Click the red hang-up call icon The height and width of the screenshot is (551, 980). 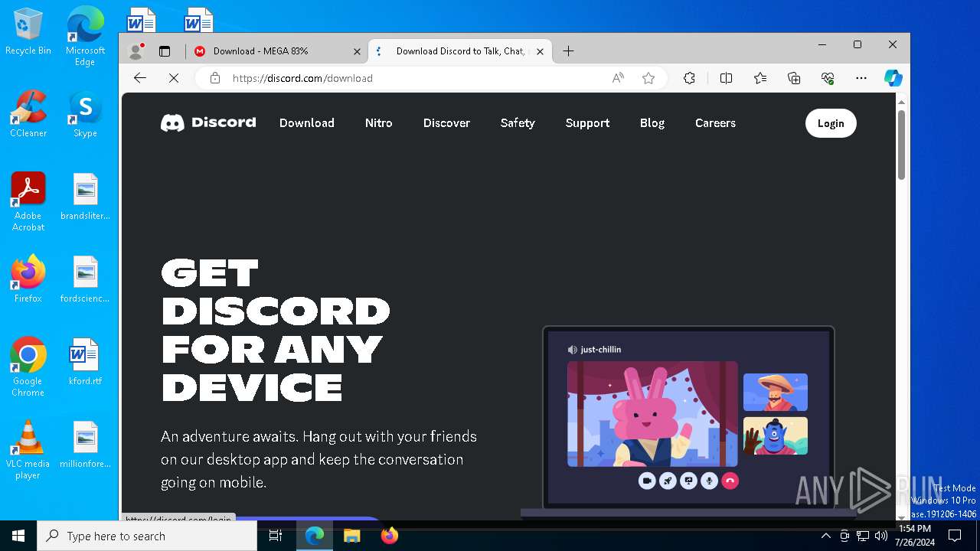point(730,481)
